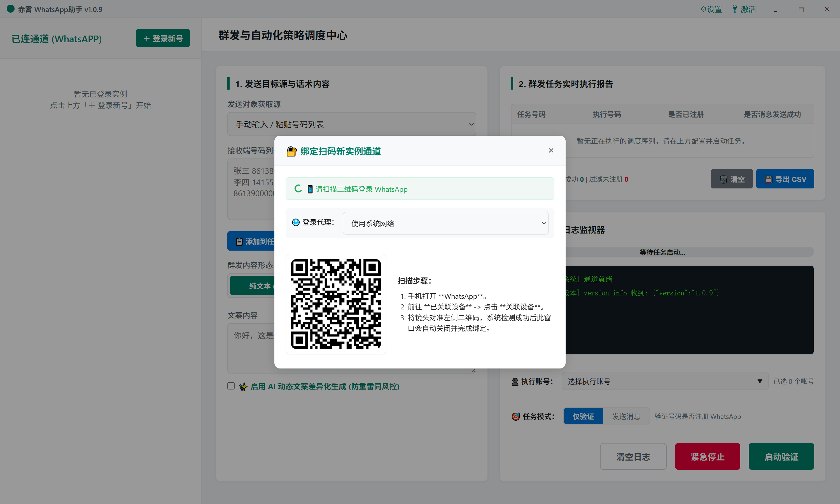Maximize the application window

pyautogui.click(x=801, y=10)
